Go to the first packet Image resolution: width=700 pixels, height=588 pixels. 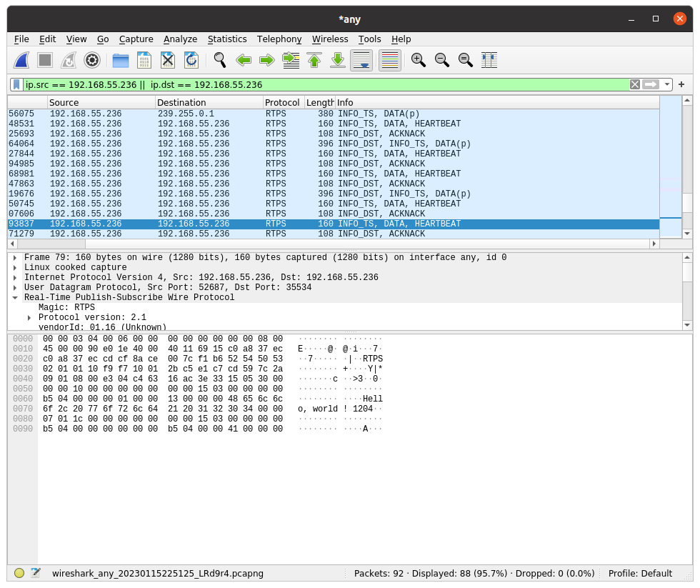click(314, 60)
